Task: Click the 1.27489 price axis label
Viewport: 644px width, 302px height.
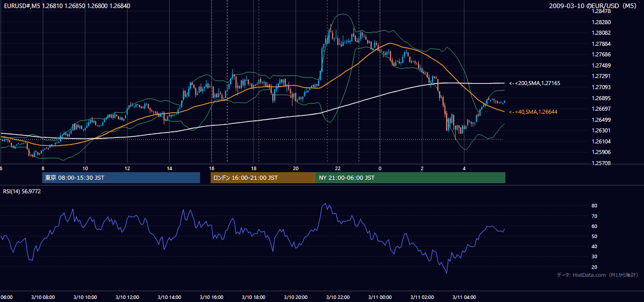Action: (x=601, y=65)
